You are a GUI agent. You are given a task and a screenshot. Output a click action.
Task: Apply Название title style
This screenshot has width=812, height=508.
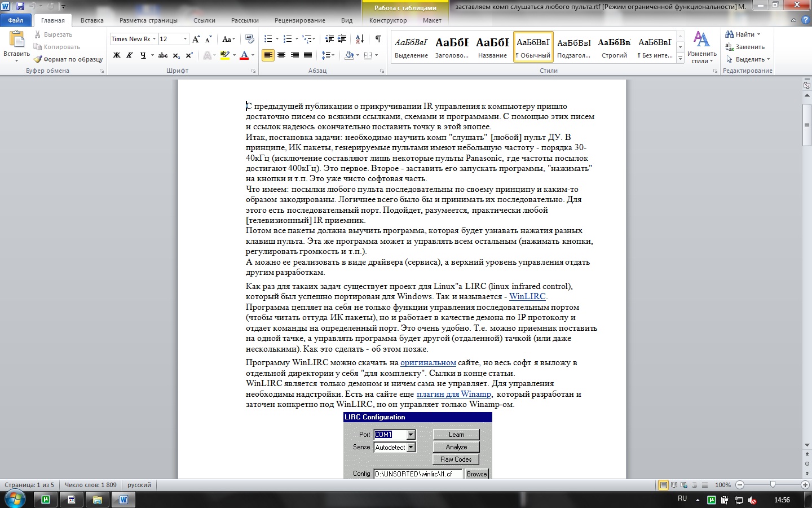click(x=492, y=47)
